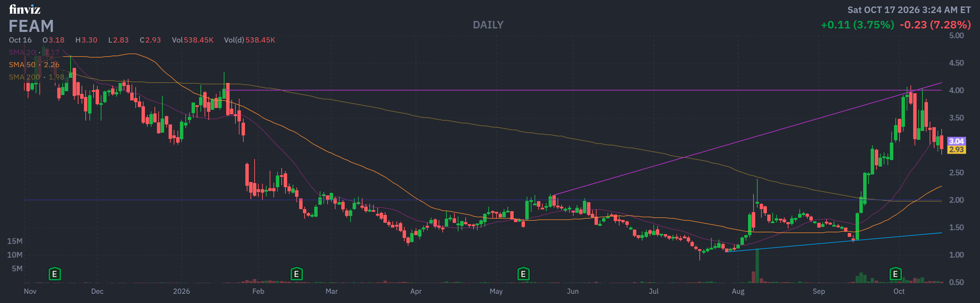The image size is (980, 303).
Task: Click the SMA 50 indicator label
Action: (34, 64)
